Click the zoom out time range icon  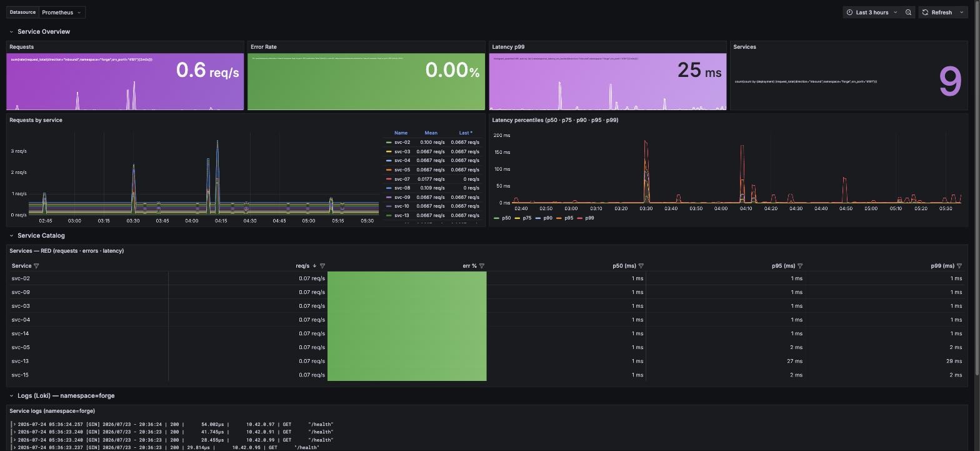click(908, 13)
